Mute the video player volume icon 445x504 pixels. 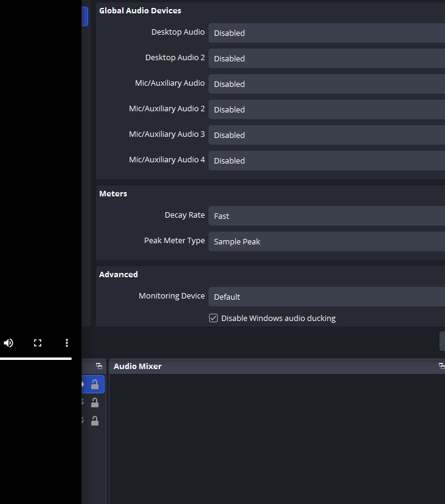click(9, 343)
